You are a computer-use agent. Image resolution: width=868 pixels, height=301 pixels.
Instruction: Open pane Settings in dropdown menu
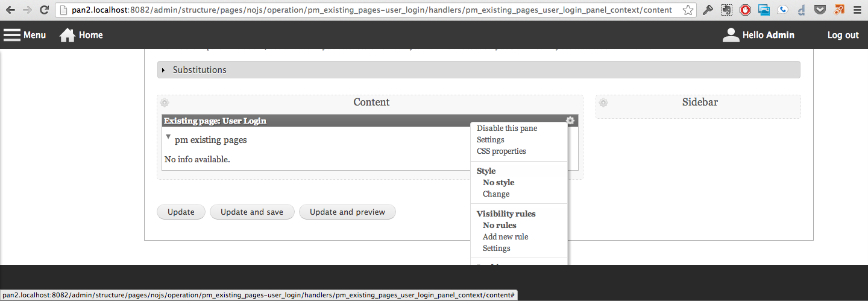click(x=491, y=140)
